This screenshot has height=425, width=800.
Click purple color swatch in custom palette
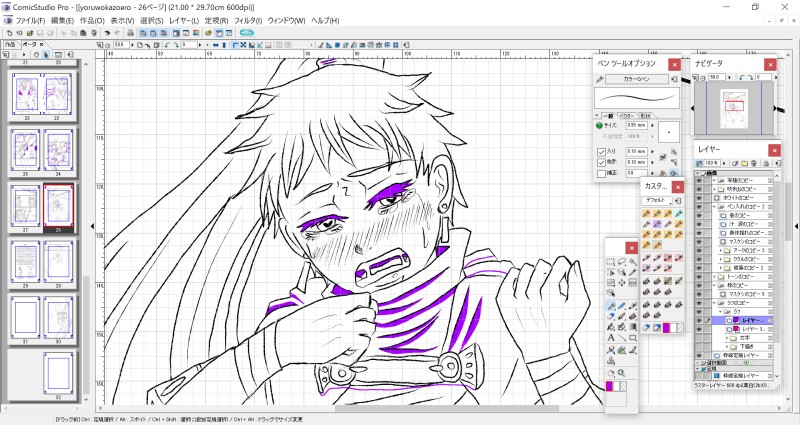666,327
